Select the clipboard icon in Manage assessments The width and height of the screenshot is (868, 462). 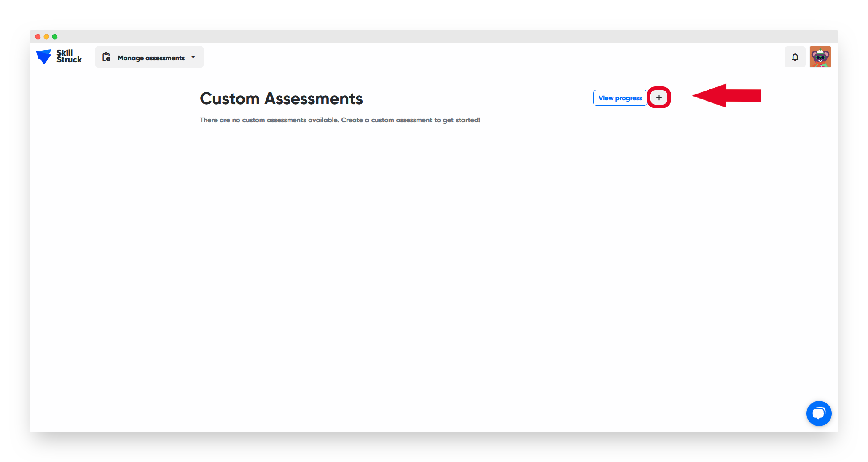pos(107,57)
